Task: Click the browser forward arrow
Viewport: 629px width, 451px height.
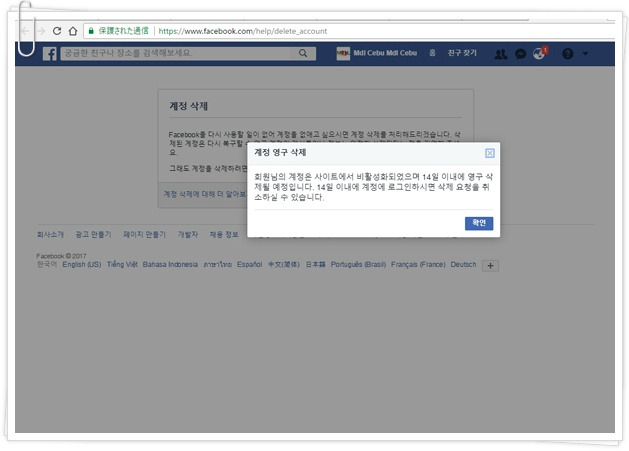Action: (41, 31)
